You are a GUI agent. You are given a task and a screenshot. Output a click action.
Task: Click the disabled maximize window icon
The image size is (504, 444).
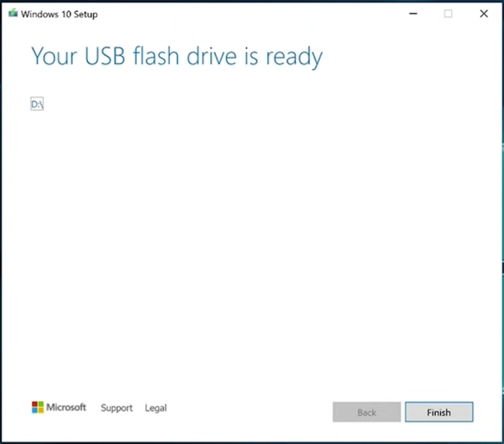(x=448, y=14)
